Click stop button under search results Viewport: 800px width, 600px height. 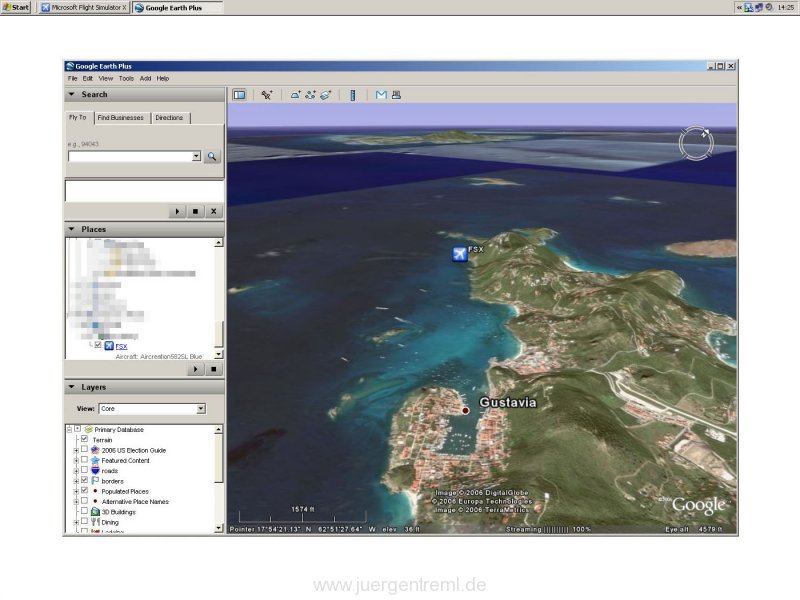click(x=195, y=211)
